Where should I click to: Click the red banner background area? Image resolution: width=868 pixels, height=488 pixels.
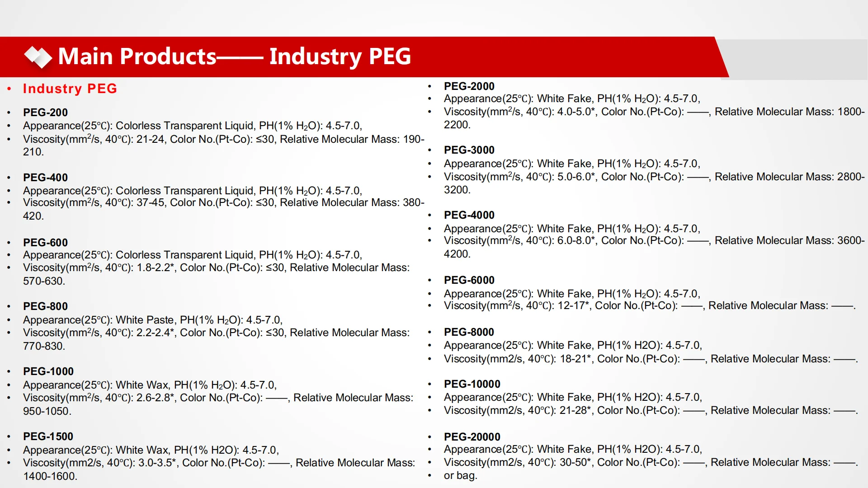(565, 56)
